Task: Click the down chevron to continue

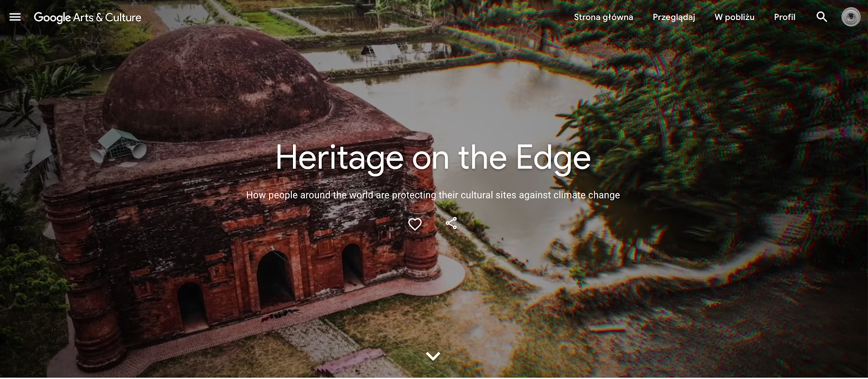Action: tap(433, 356)
